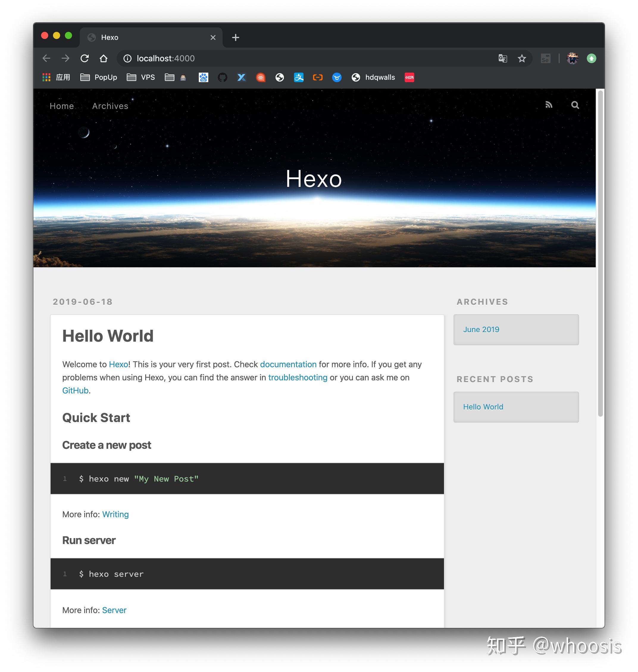Open the Baidu bookmark icon
Viewport: 638px width, 672px height.
203,77
